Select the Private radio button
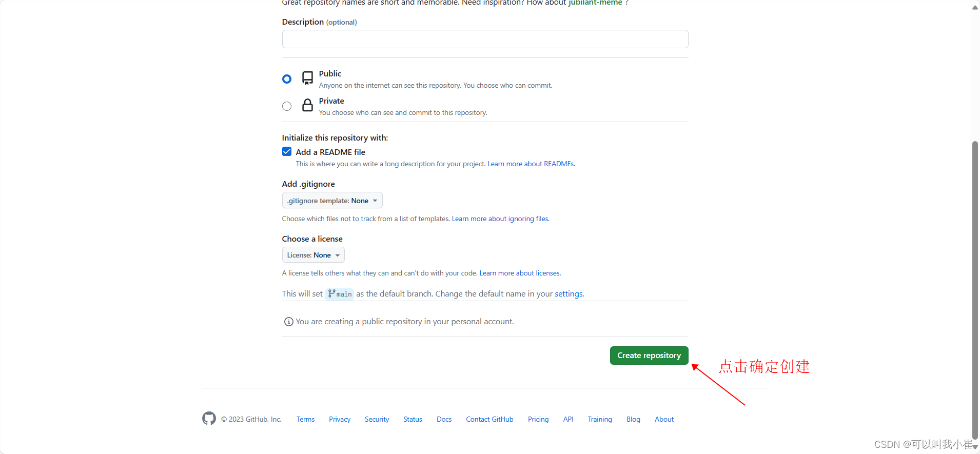980x454 pixels. tap(287, 106)
